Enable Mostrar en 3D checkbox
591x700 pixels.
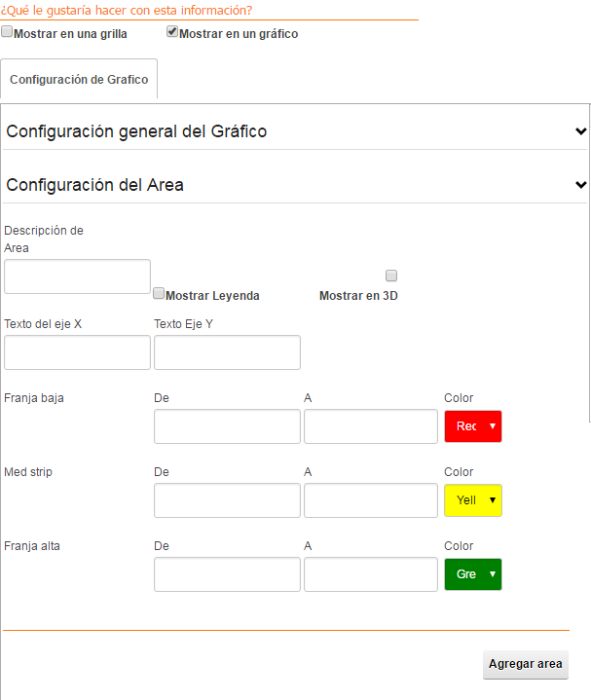point(391,276)
